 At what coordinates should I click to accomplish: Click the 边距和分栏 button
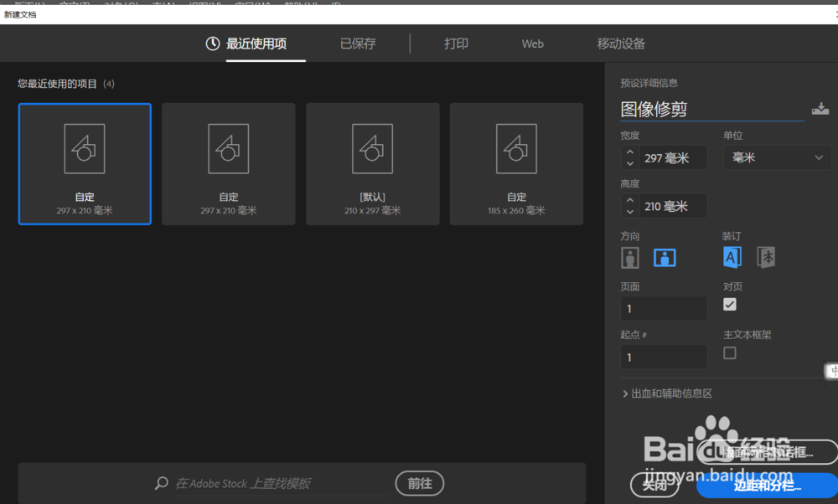point(768,485)
